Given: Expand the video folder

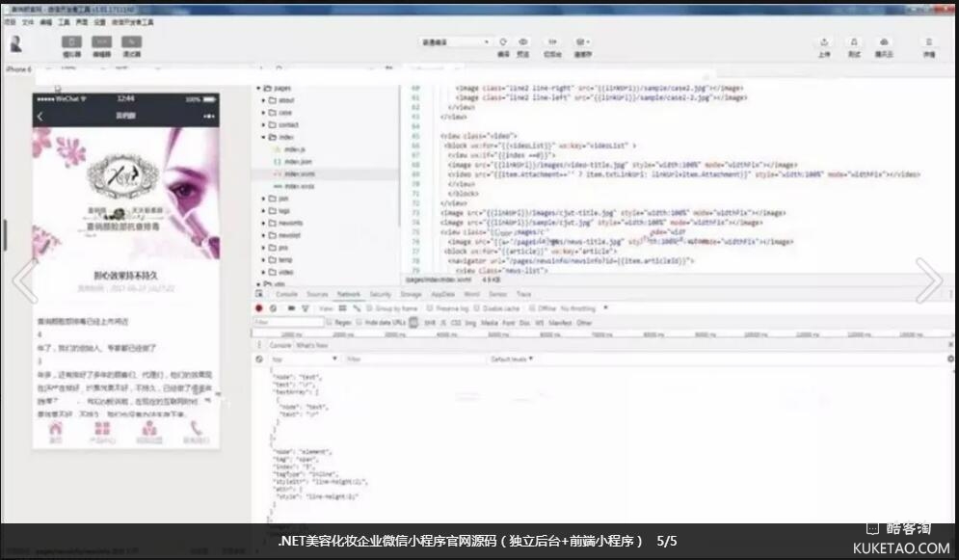Looking at the screenshot, I should [263, 272].
